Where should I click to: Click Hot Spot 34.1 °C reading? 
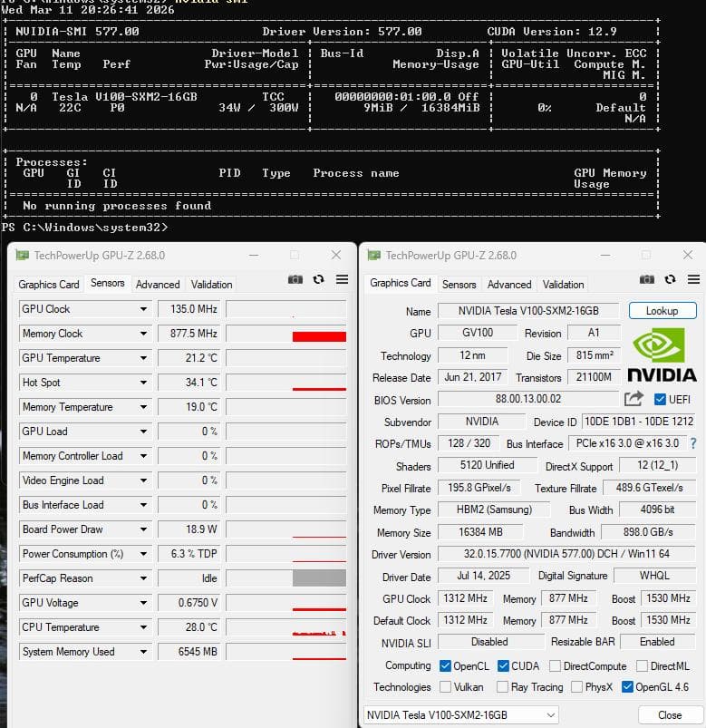point(189,383)
